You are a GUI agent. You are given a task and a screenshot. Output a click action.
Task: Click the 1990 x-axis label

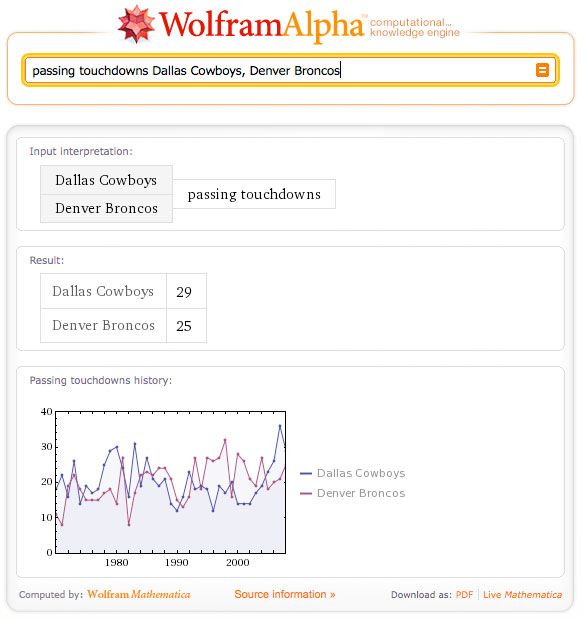[x=176, y=563]
